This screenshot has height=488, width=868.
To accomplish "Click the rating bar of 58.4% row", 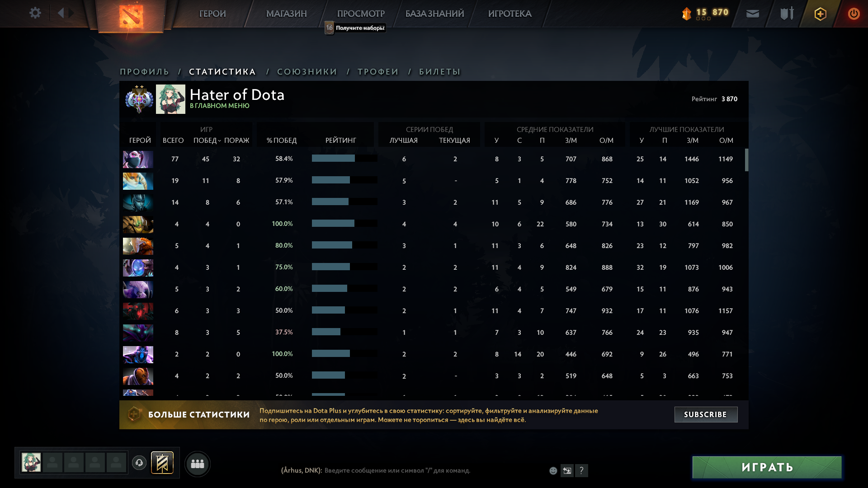I will click(x=344, y=158).
